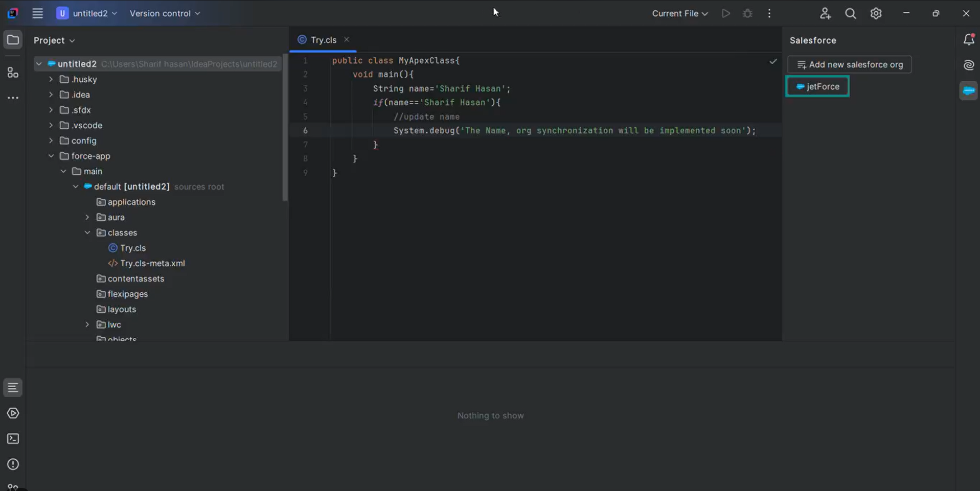
Task: Click Add new salesforce org button
Action: coord(849,65)
